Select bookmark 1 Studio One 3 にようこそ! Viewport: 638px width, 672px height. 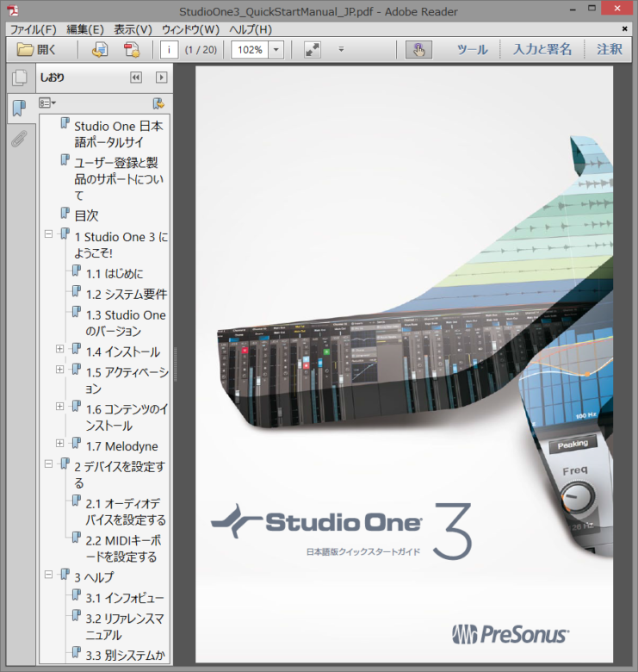point(121,246)
